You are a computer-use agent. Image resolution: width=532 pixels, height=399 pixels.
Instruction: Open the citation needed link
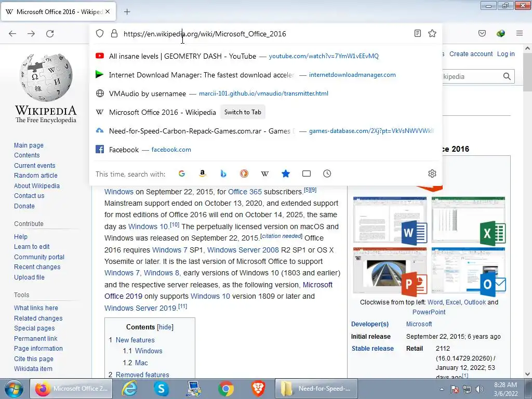coord(281,236)
